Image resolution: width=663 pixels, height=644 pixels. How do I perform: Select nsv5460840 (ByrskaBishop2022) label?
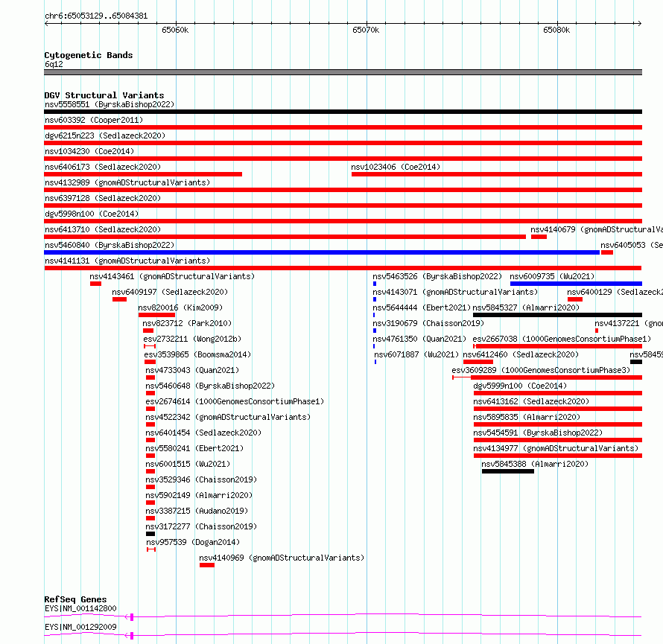pos(110,245)
